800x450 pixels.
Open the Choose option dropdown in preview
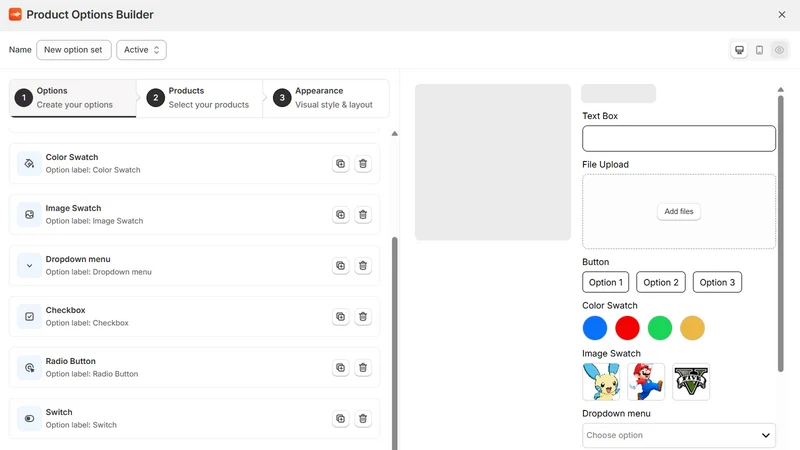679,435
